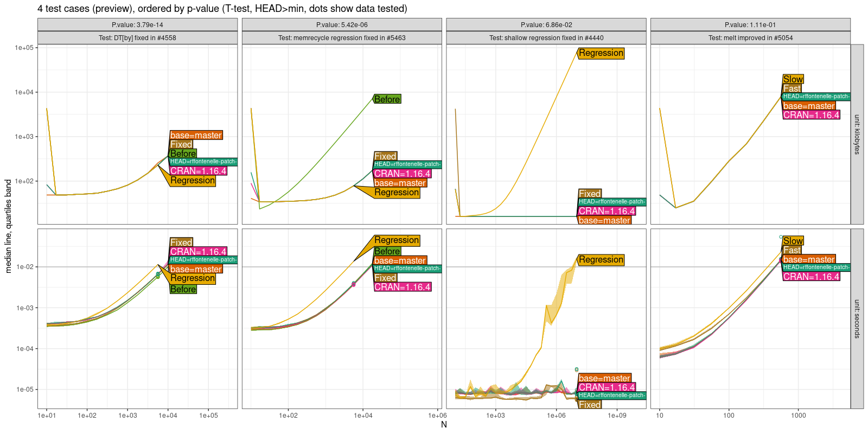Click 'base=master' label in memrecycle kilobytes panel

tap(400, 183)
